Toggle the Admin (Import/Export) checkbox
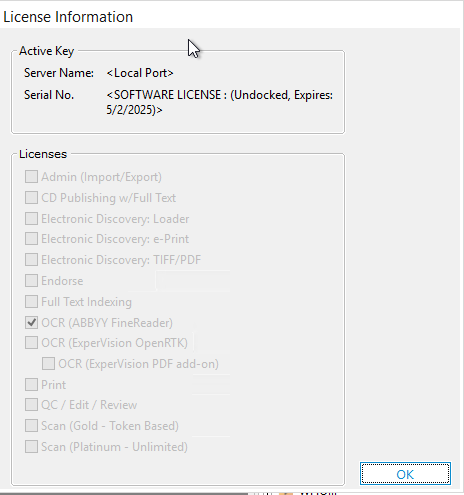This screenshot has height=495, width=464. pyautogui.click(x=31, y=177)
